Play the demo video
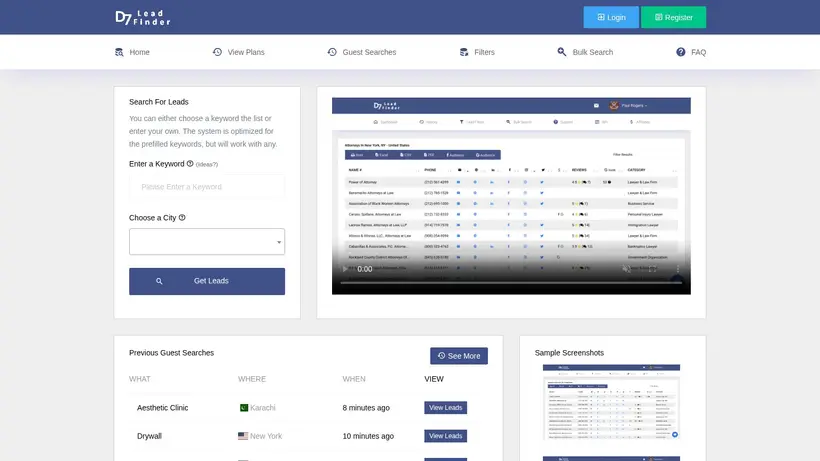The width and height of the screenshot is (820, 461). (345, 269)
